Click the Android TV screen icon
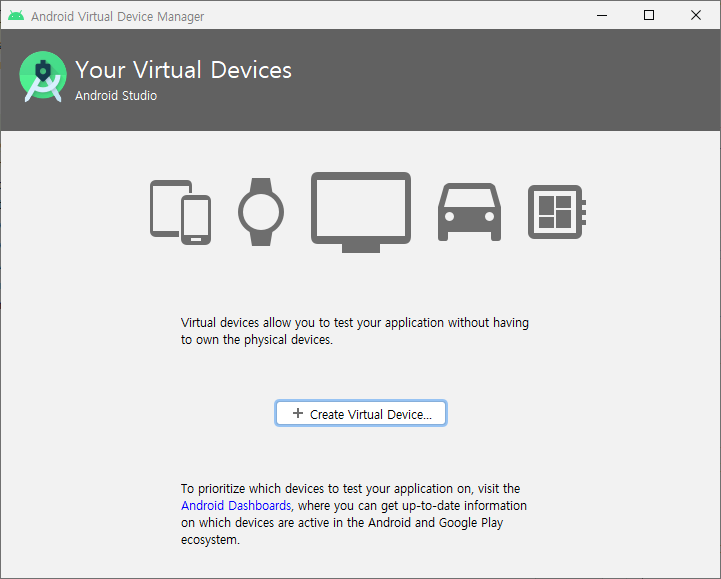Screen dimensions: 721x579 coord(361,212)
